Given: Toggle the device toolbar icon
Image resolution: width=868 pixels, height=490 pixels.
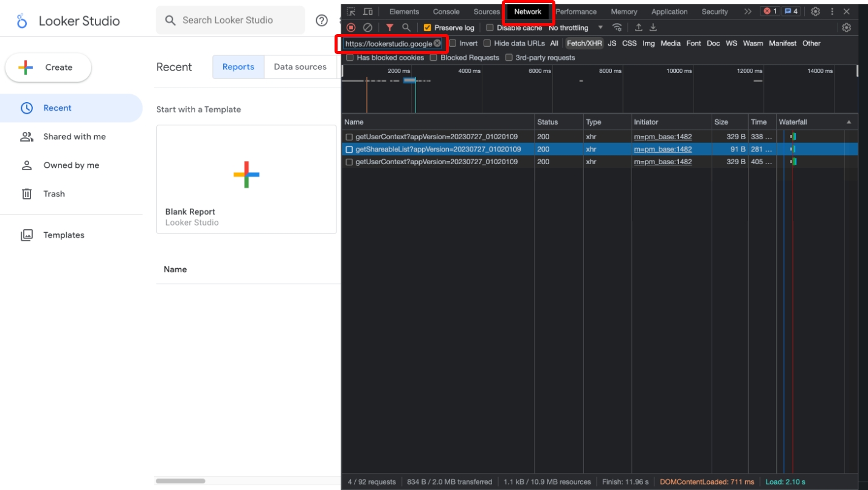Looking at the screenshot, I should [x=368, y=12].
